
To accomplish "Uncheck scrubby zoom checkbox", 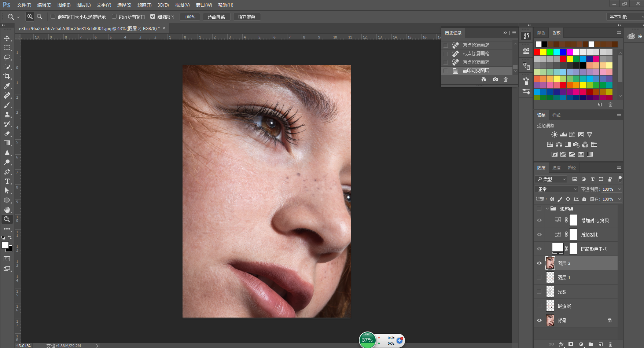I will 153,17.
